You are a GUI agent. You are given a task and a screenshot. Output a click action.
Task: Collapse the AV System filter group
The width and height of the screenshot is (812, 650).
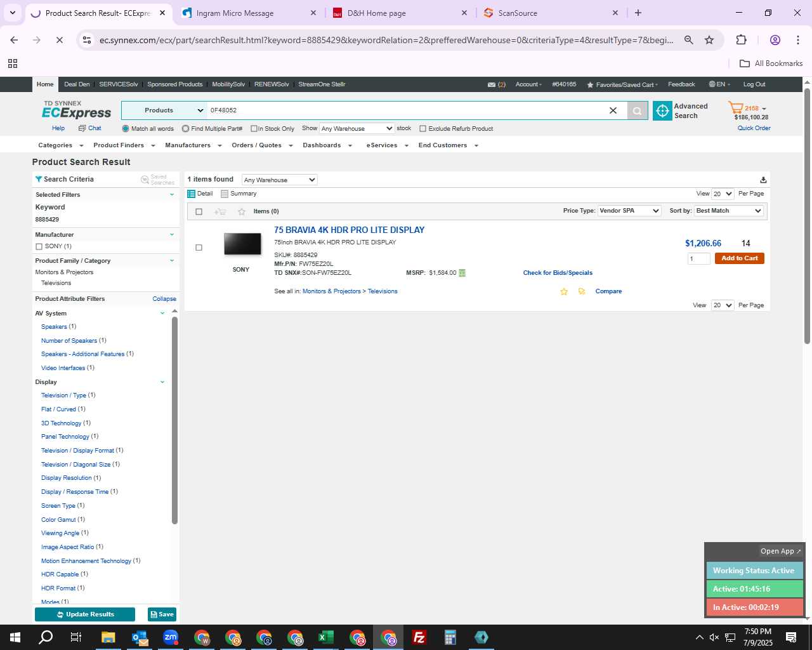(162, 314)
